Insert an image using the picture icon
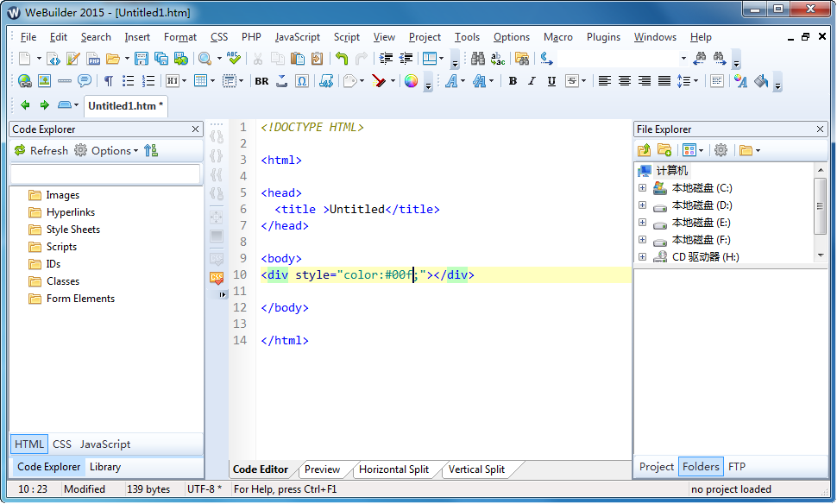 [x=44, y=81]
